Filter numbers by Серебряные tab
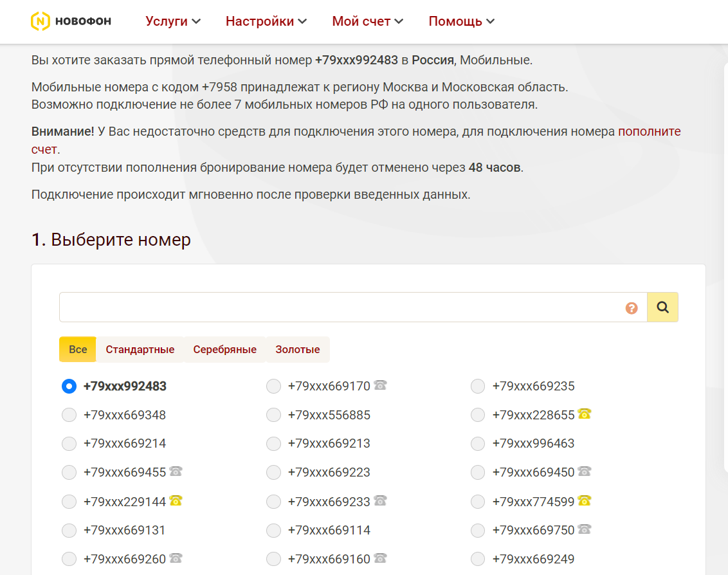The image size is (728, 575). [224, 350]
